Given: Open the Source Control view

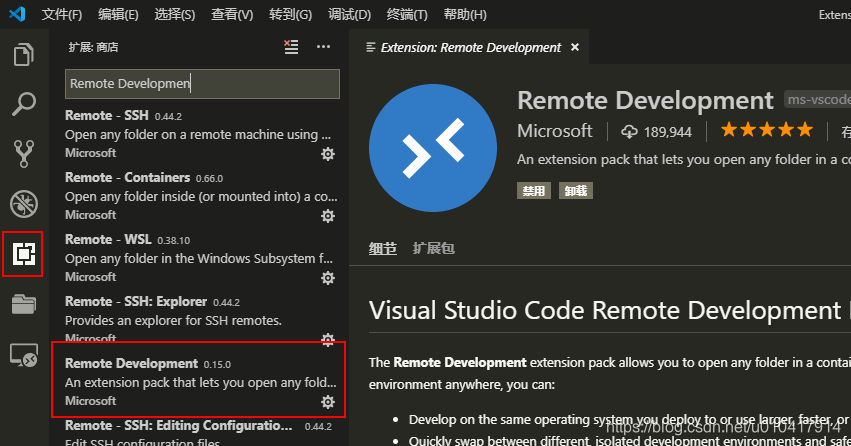Looking at the screenshot, I should tap(24, 154).
